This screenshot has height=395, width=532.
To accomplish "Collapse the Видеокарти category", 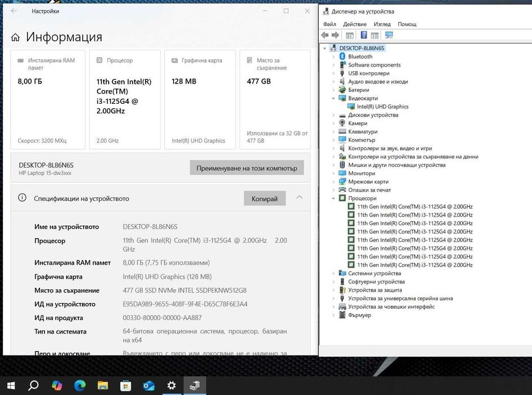I will (x=333, y=98).
